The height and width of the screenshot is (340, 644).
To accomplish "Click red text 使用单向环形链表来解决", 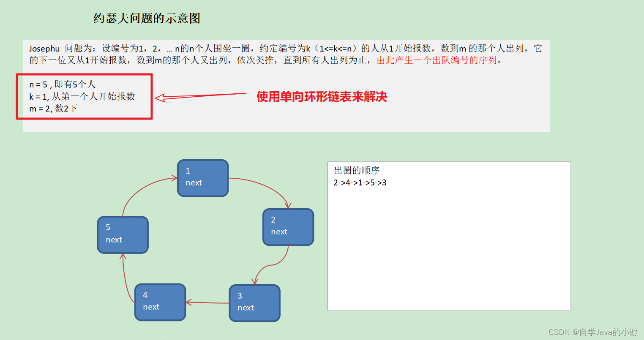I will coord(322,97).
